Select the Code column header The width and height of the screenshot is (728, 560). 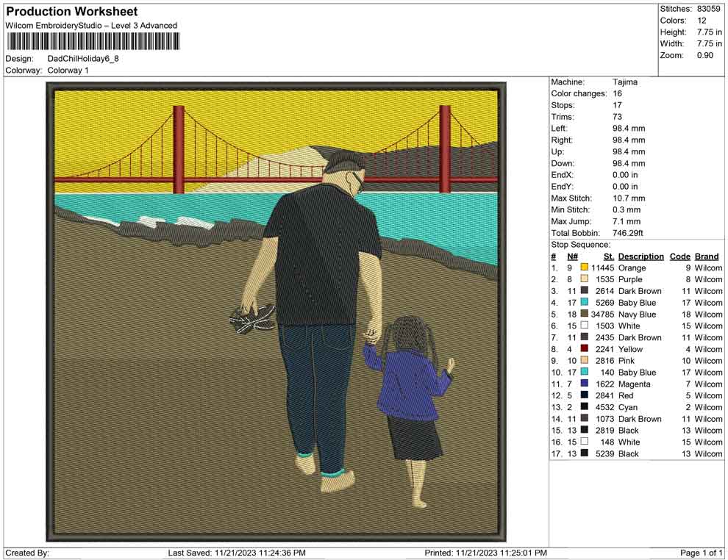[679, 256]
